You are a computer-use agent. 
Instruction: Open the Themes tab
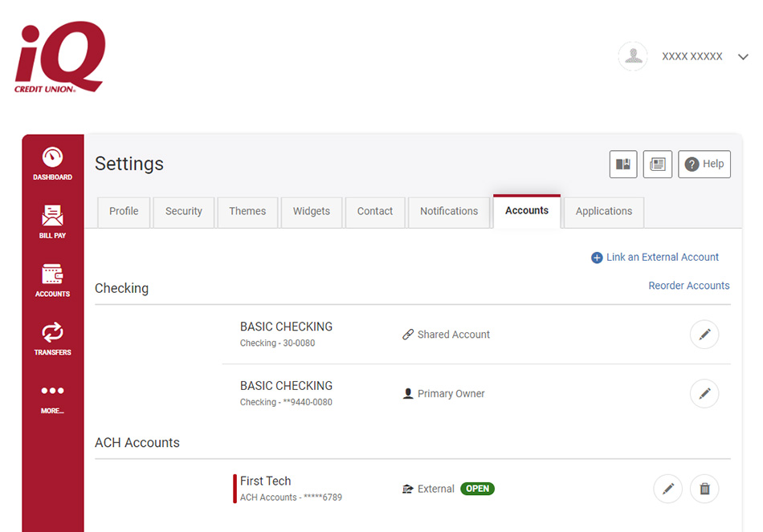coord(247,211)
